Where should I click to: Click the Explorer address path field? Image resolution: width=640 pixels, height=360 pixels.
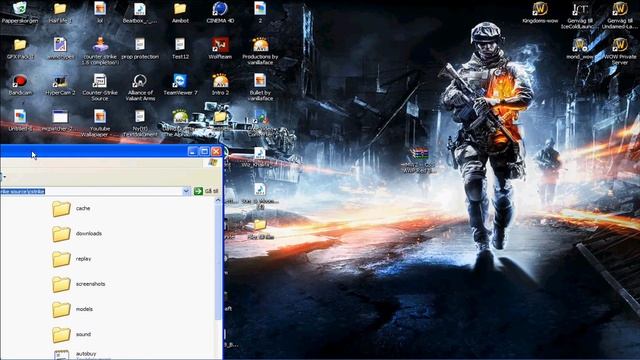pyautogui.click(x=91, y=191)
